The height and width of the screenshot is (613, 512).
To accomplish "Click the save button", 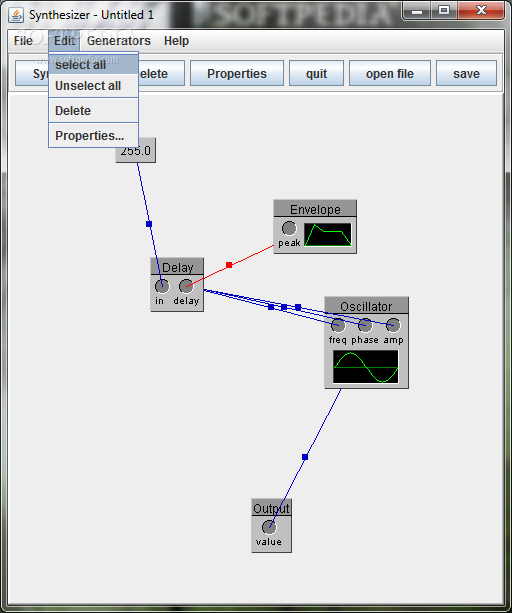I will pos(466,73).
